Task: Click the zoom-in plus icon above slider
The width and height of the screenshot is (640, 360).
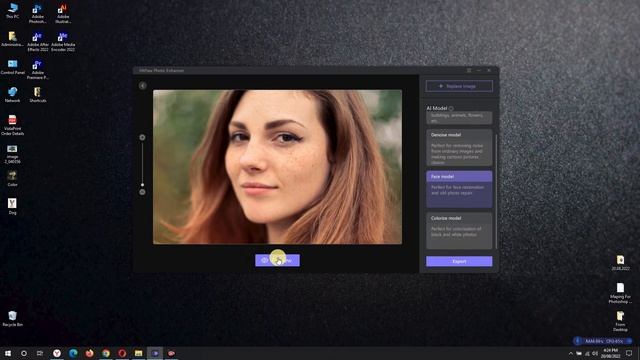Action: point(142,138)
